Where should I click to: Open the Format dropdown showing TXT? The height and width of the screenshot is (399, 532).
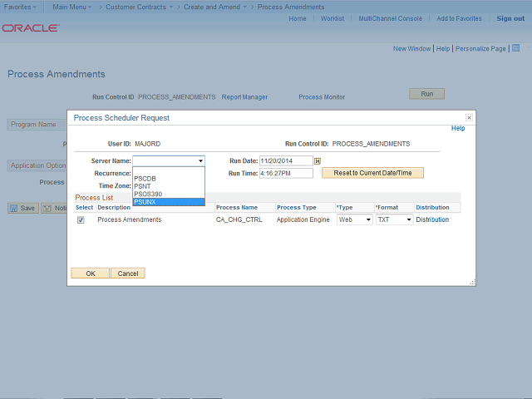coord(394,219)
